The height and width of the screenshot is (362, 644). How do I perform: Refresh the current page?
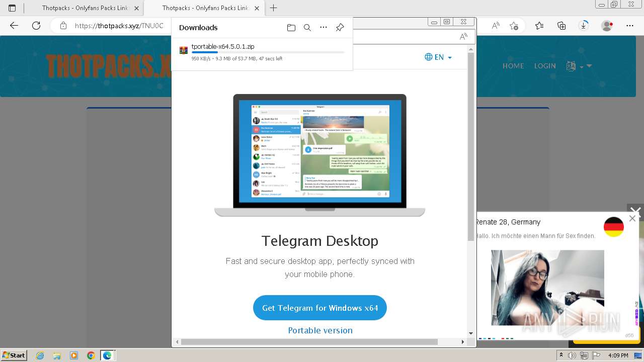(x=36, y=26)
